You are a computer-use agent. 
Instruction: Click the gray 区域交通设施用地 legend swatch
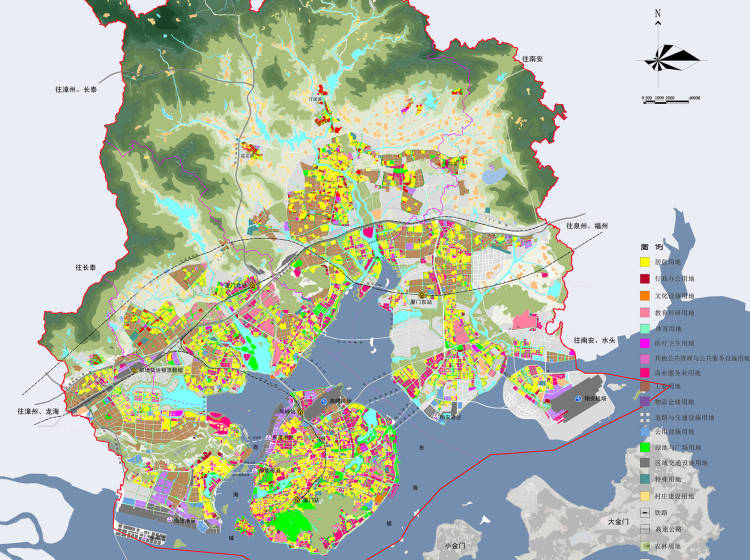click(x=645, y=462)
